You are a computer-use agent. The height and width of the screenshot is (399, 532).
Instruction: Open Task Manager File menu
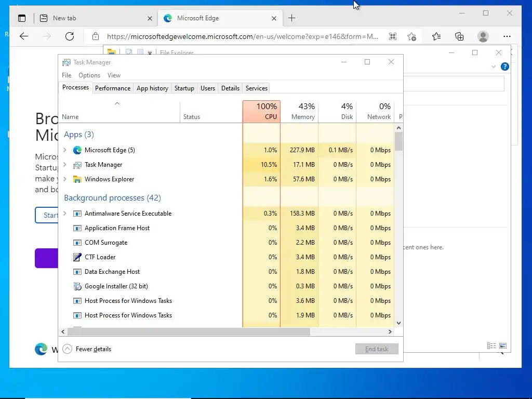click(x=66, y=75)
